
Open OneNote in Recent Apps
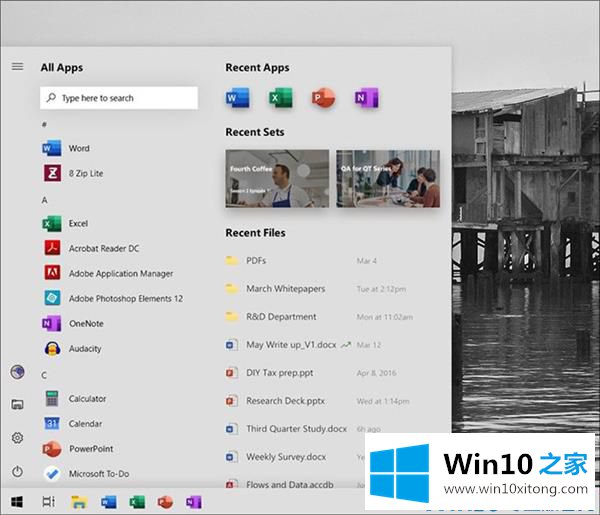coord(367,98)
